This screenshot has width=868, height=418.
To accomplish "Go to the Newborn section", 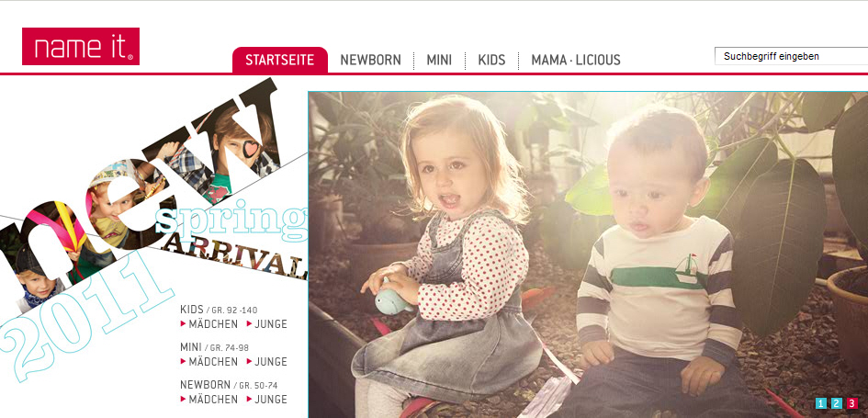I will [x=370, y=60].
